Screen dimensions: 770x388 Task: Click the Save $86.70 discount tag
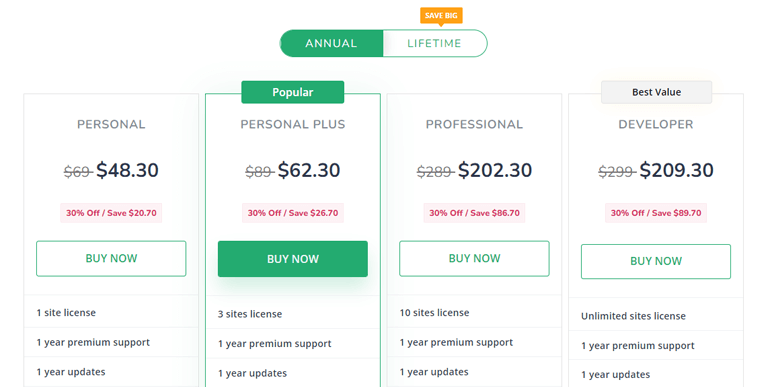tap(474, 213)
